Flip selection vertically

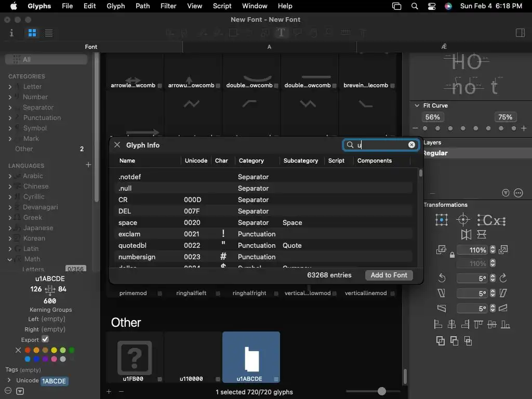(482, 234)
